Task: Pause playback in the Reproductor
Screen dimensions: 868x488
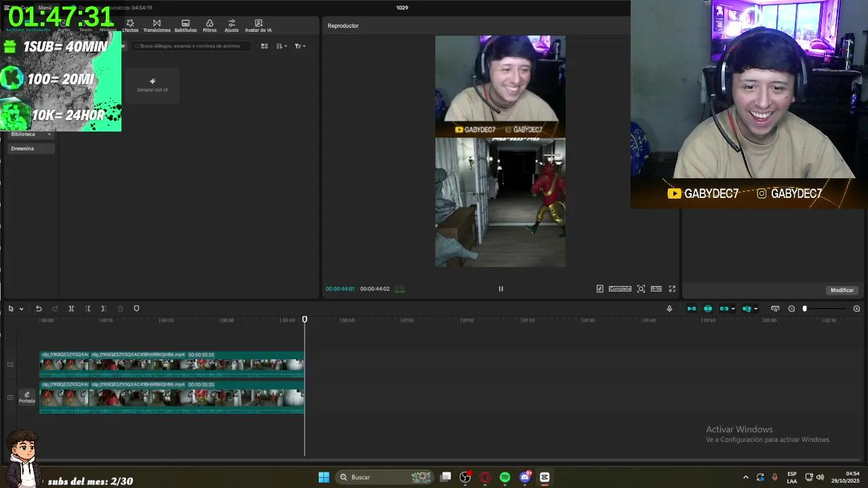Action: [x=501, y=289]
